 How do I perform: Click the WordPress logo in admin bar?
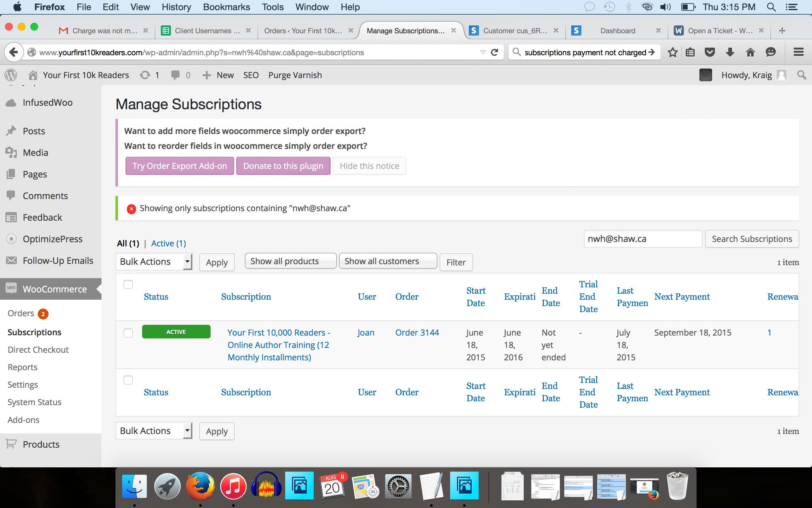pos(11,75)
